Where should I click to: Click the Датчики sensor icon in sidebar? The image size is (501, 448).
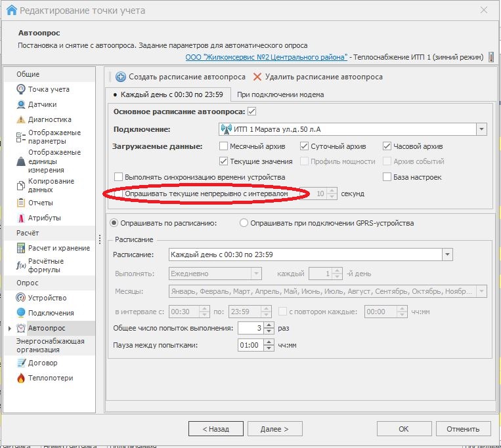21,104
